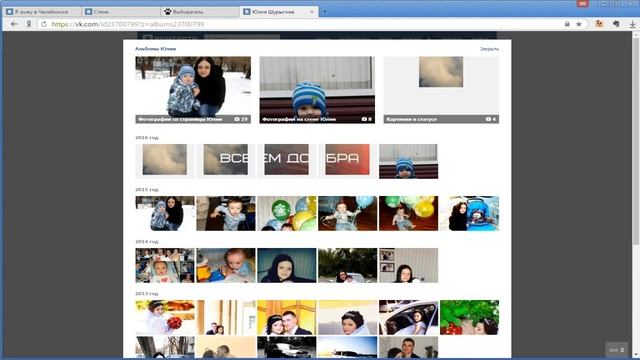The width and height of the screenshot is (640, 360).
Task: Open 2013 photo with strawberries and green leaves
Action: (469, 317)
